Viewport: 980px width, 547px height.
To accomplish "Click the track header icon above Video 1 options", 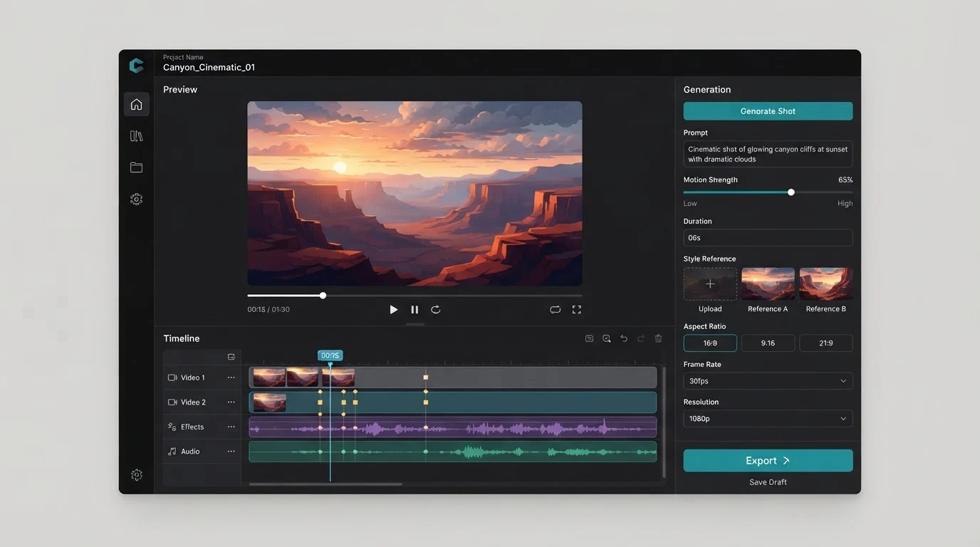I will pyautogui.click(x=231, y=357).
